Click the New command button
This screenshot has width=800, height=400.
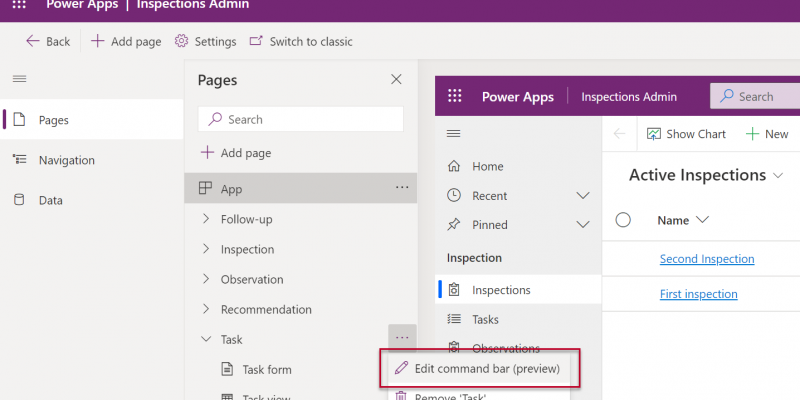[x=767, y=134]
